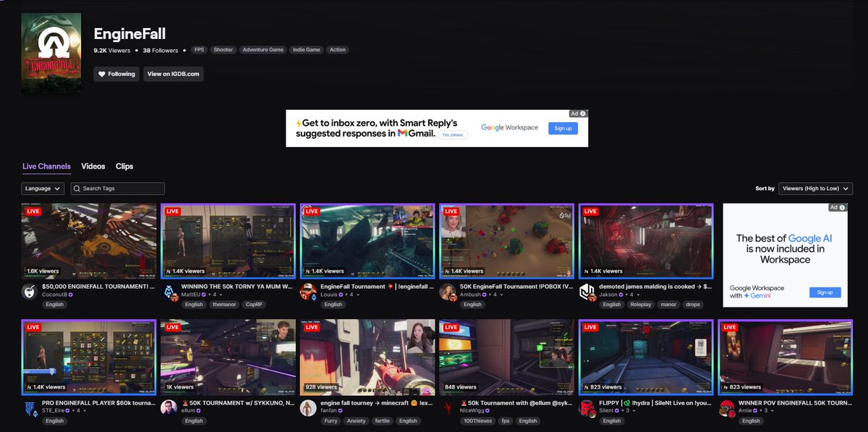
Task: Open MattEU's channel avatar
Action: [169, 291]
